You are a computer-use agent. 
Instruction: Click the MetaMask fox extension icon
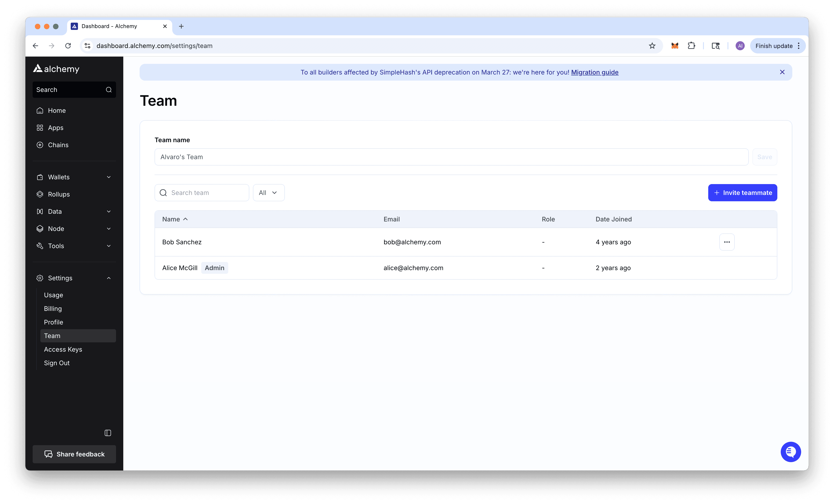pos(675,46)
